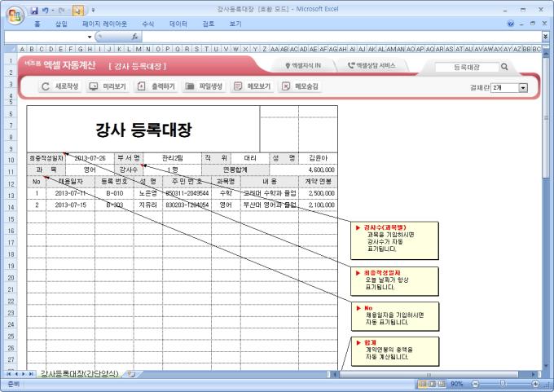This screenshot has height=392, width=554.
Task: Click the Excel help icon
Action: (511, 24)
